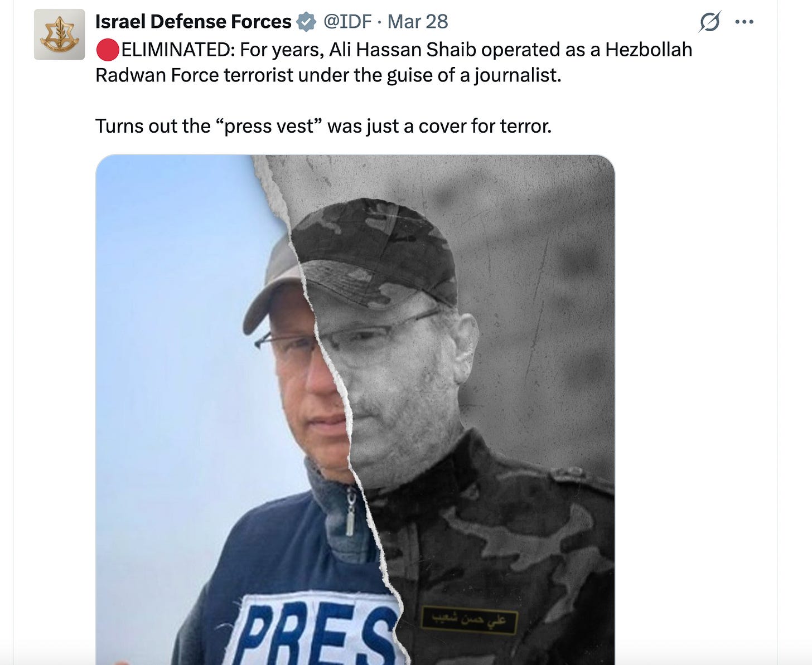Open the Israel Defense Forces profile name
Viewport: 812px width, 665px height.
[193, 22]
